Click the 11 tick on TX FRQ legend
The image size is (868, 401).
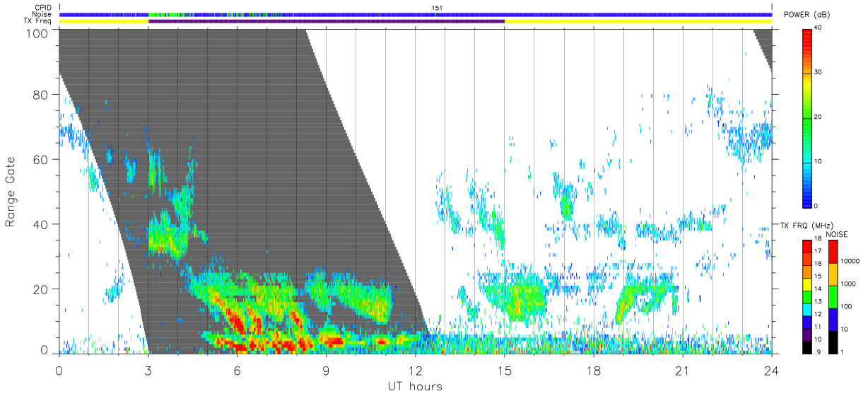coord(819,327)
